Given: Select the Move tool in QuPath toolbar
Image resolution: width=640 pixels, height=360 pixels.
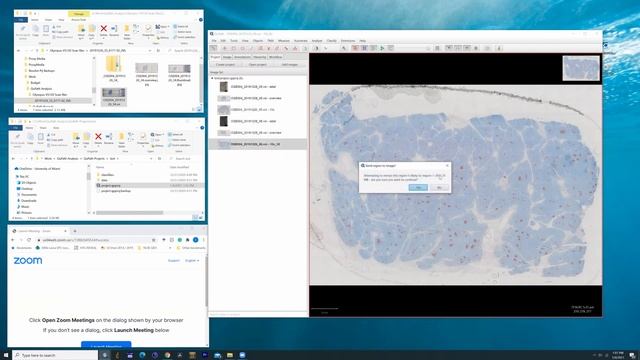Looking at the screenshot, I should (225, 48).
